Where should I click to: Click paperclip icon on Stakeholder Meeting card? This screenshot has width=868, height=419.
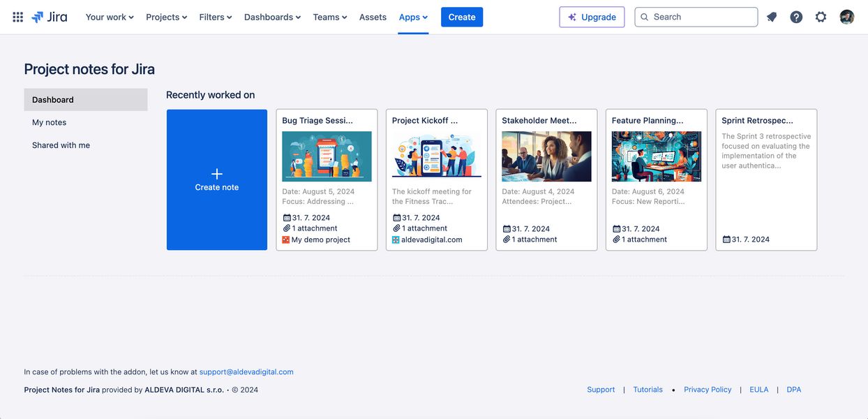tap(507, 240)
